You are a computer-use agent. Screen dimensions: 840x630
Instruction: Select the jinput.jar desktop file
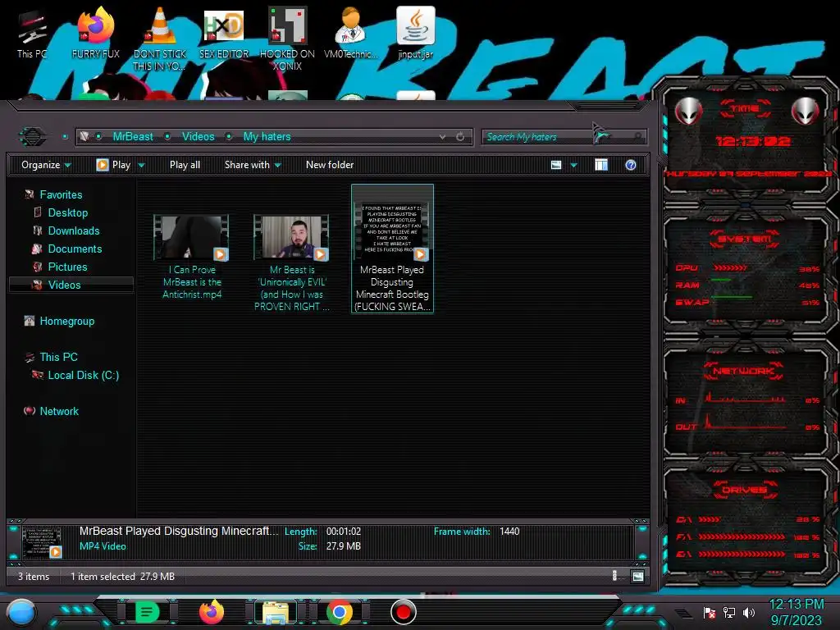(x=415, y=33)
